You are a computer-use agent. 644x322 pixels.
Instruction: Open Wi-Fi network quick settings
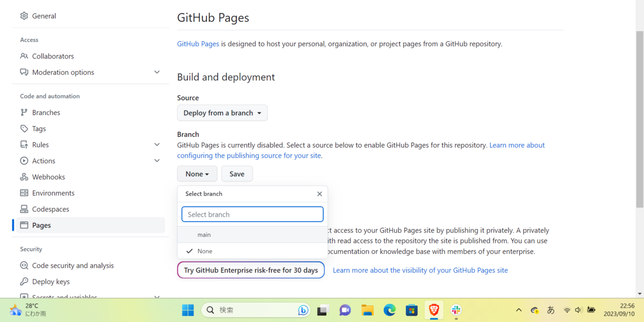click(x=567, y=310)
